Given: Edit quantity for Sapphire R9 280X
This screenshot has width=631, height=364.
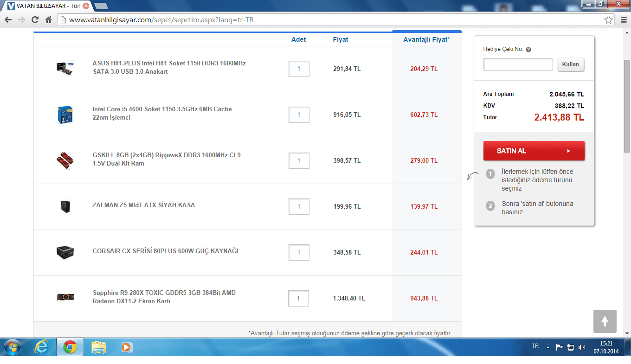Looking at the screenshot, I should click(298, 298).
